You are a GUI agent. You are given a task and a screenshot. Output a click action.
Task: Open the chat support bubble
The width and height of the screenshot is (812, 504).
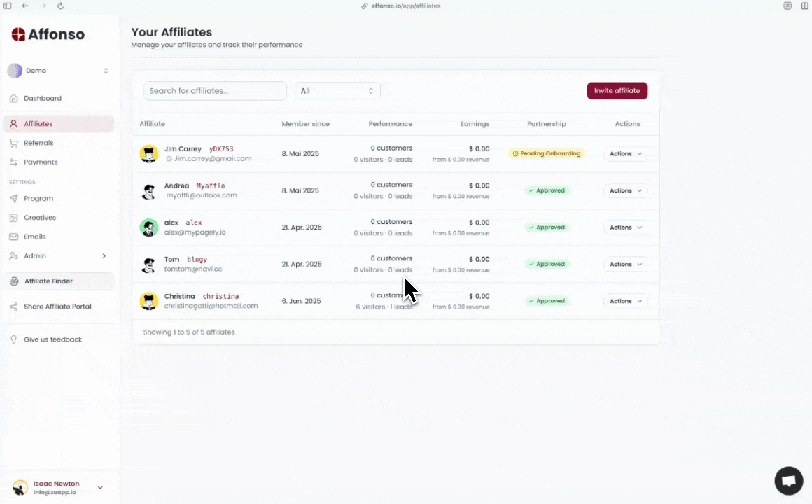(x=789, y=481)
